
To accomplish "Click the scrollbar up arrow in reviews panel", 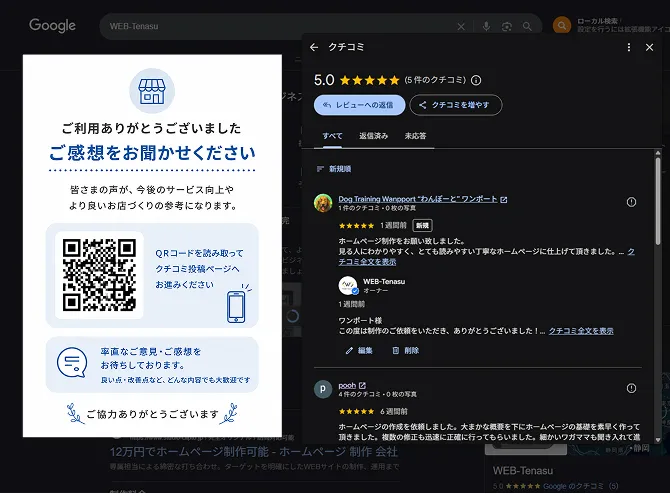I will 658,153.
